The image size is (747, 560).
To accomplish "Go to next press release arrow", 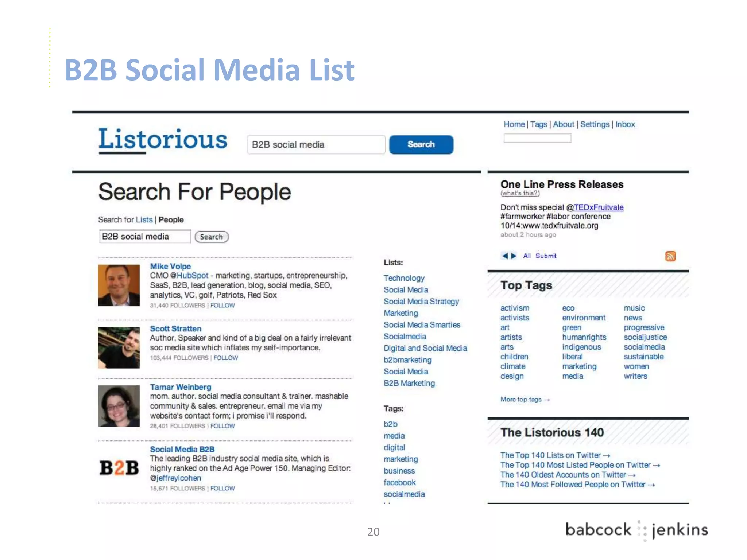I will coord(514,256).
